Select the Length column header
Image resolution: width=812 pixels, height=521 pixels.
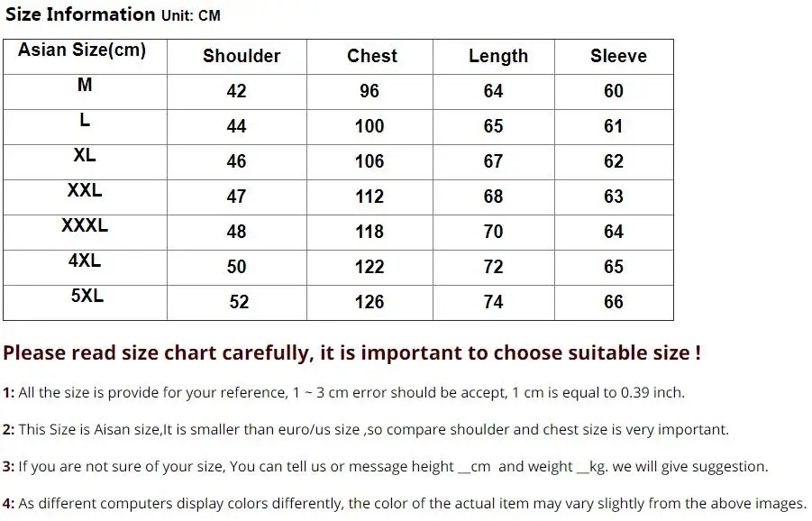(x=497, y=56)
